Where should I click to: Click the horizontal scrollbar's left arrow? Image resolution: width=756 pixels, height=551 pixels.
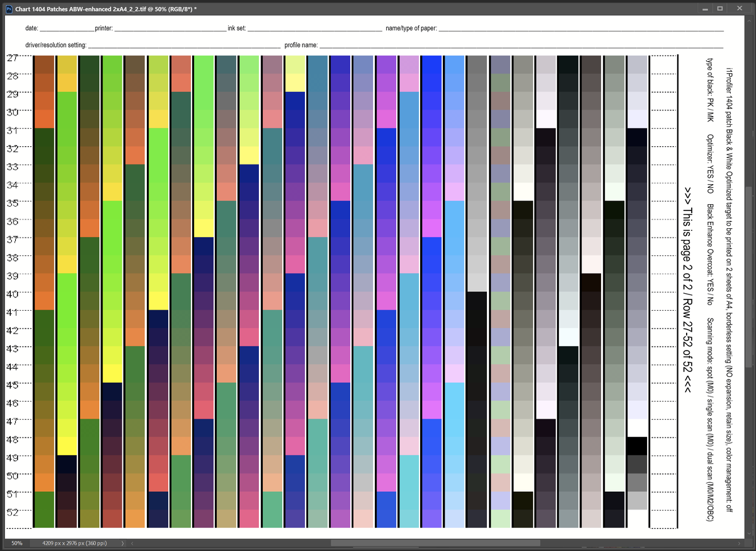click(133, 543)
